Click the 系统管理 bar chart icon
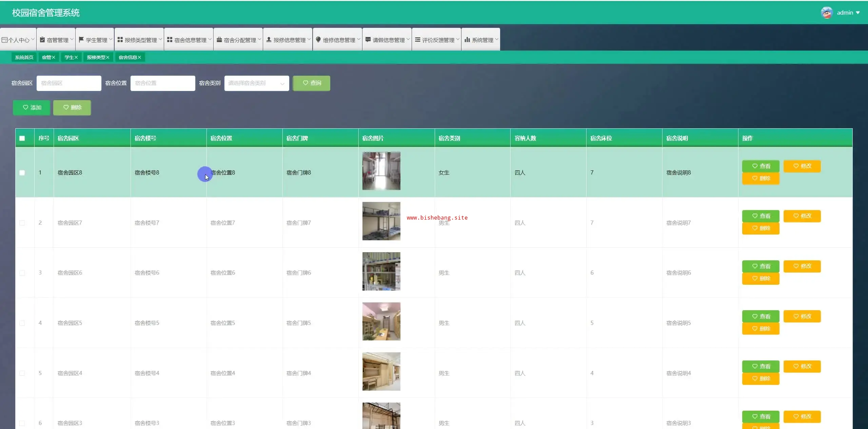 click(467, 40)
